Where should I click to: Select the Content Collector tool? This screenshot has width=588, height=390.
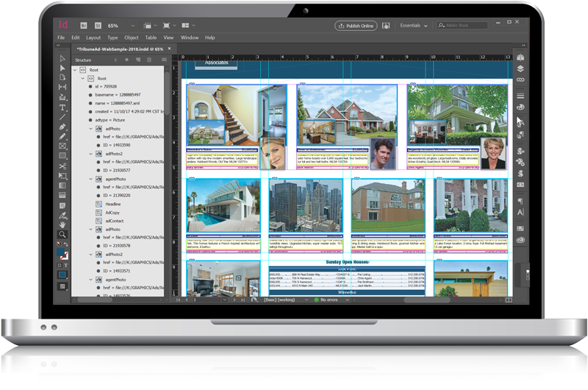point(62,97)
